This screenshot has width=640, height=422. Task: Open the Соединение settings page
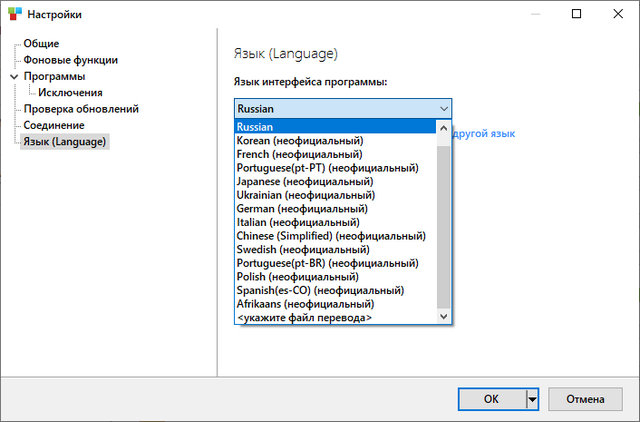(x=54, y=125)
